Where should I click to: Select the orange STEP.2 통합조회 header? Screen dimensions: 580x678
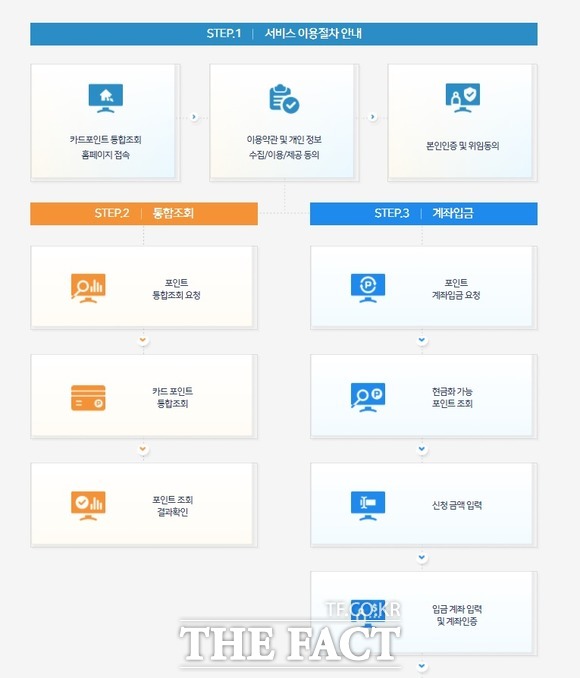point(144,214)
